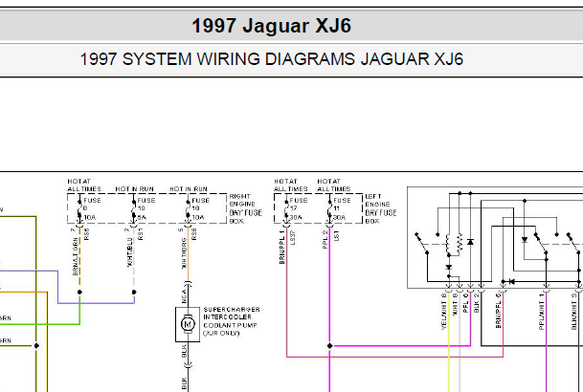Click "HOT IN RUN" above Fuse 18
The width and height of the screenshot is (583, 392).
(x=189, y=189)
